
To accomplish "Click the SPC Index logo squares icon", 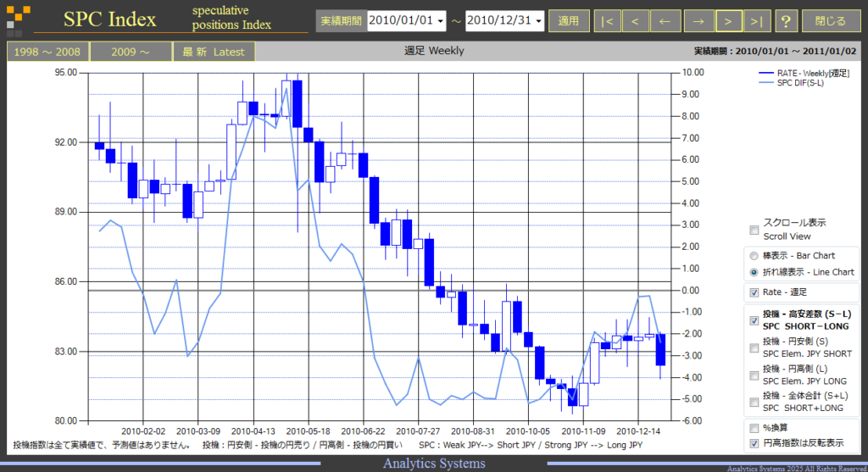I will 18,20.
